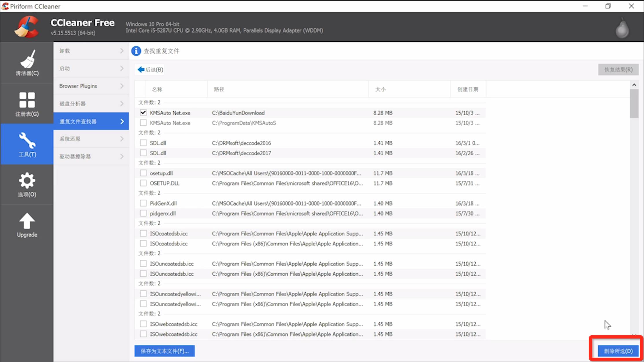Check ISOcoatedsb.icc in Program Files (x86) checkbox

143,244
